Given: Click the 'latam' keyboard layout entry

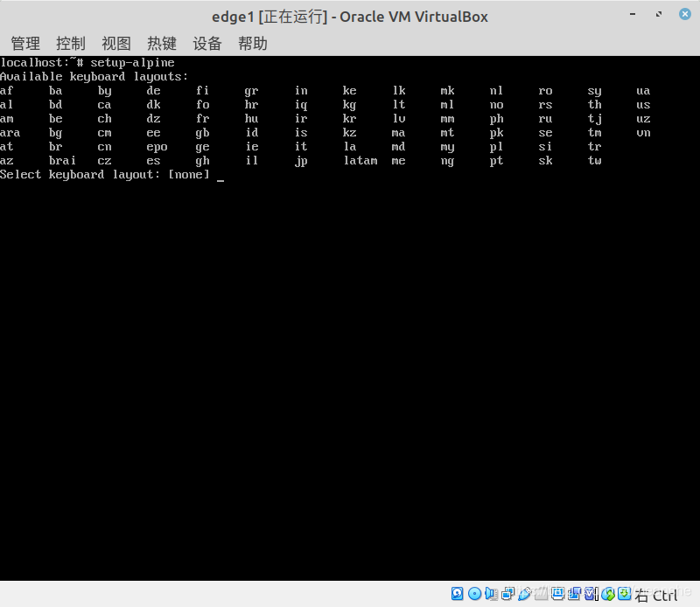Looking at the screenshot, I should pos(360,161).
